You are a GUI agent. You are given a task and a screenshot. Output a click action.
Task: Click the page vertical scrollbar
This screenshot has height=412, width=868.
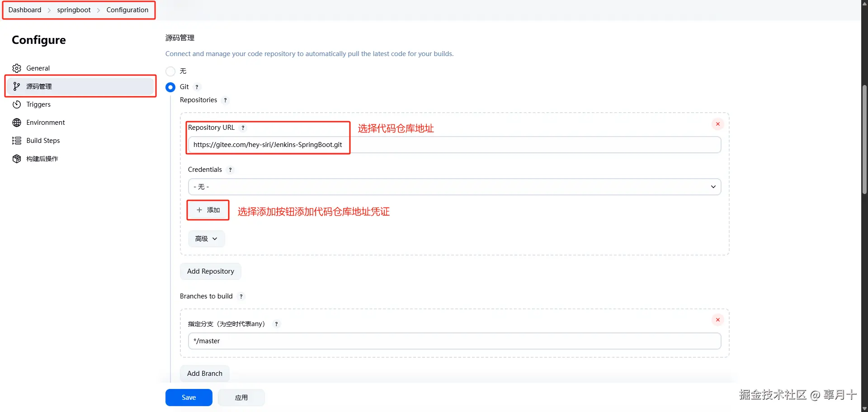tap(864, 139)
